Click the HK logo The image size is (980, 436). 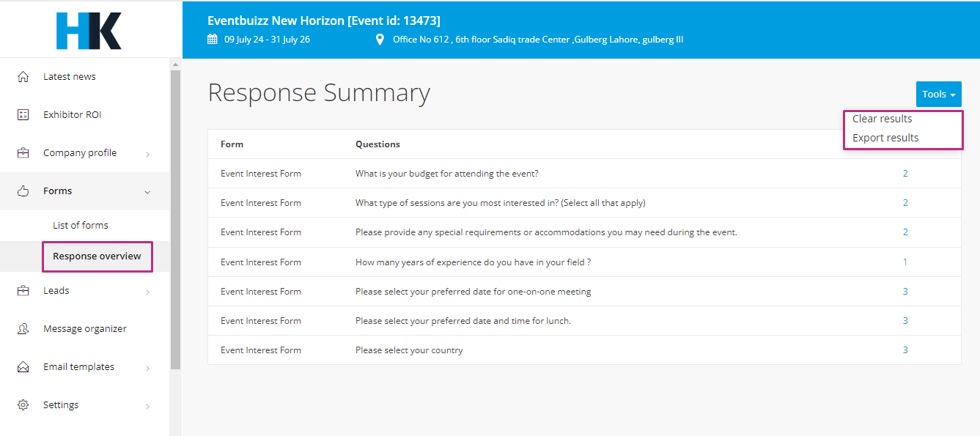(x=89, y=31)
